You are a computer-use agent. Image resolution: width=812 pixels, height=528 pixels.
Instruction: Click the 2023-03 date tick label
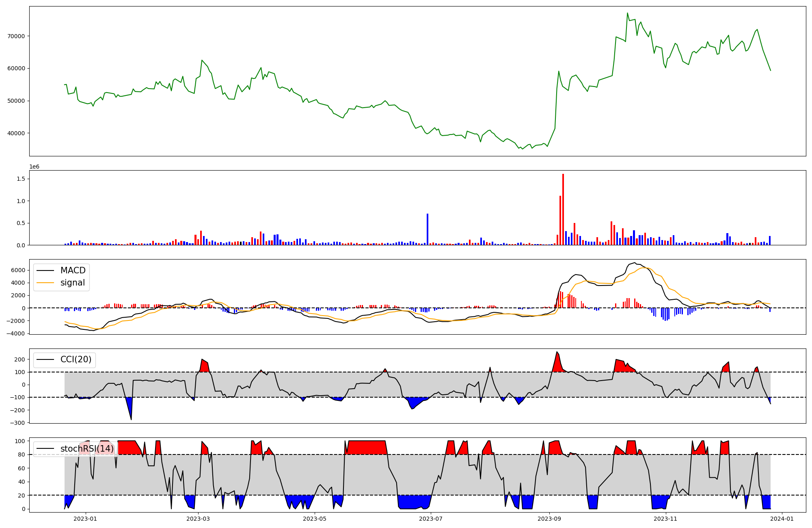[x=198, y=519]
